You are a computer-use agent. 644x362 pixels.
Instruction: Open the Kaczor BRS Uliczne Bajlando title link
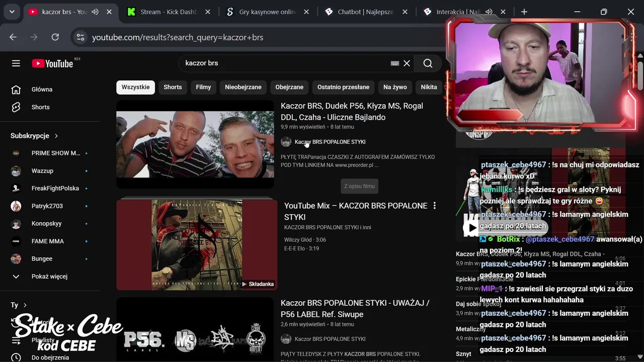352,112
